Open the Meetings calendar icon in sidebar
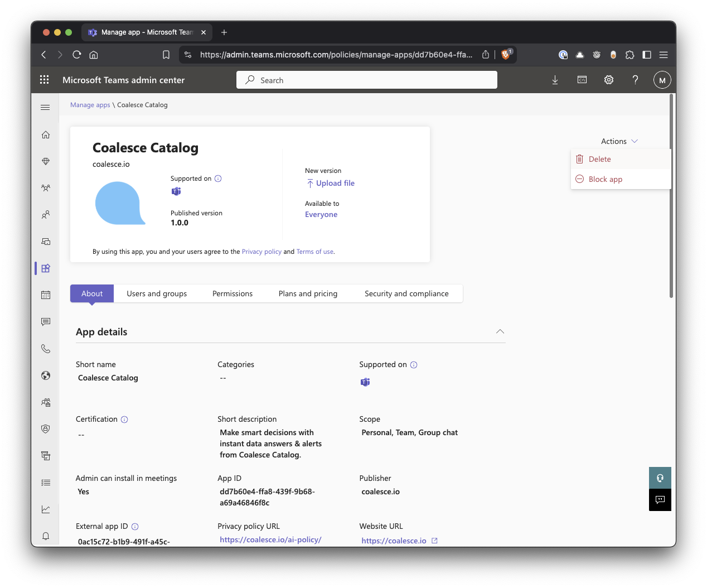 [46, 295]
